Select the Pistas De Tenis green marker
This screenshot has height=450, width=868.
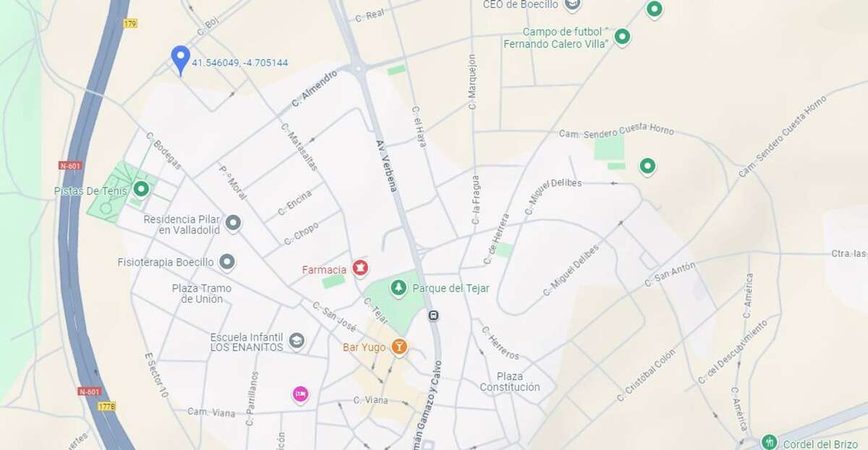[142, 190]
